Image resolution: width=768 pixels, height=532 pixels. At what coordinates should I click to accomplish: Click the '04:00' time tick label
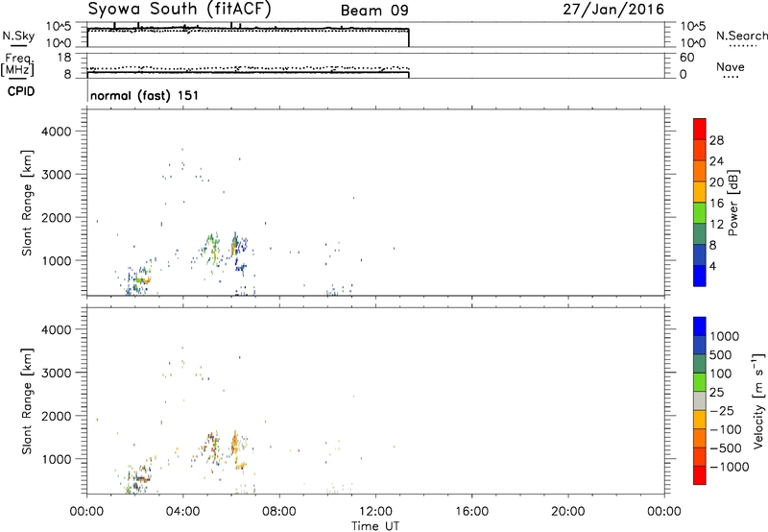pos(182,512)
